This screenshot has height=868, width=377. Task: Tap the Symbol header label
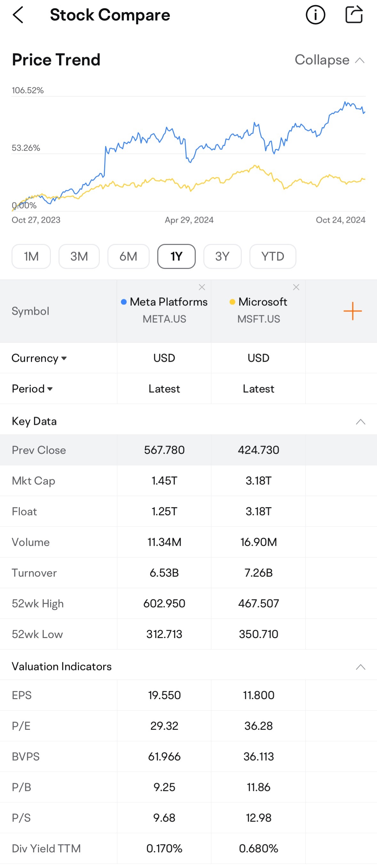coord(30,311)
